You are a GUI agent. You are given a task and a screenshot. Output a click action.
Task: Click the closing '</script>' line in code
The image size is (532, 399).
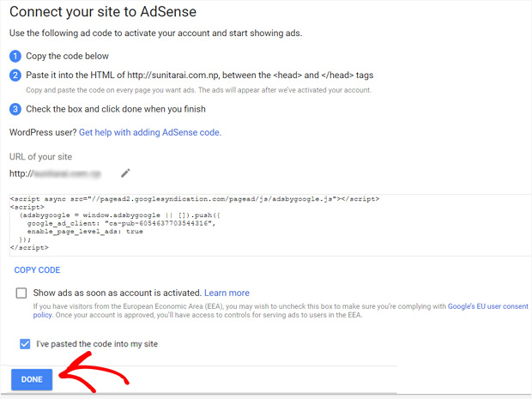29,248
